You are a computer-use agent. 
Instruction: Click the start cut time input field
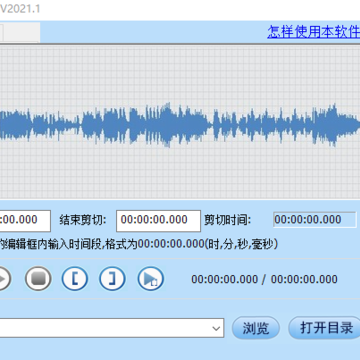pyautogui.click(x=25, y=221)
